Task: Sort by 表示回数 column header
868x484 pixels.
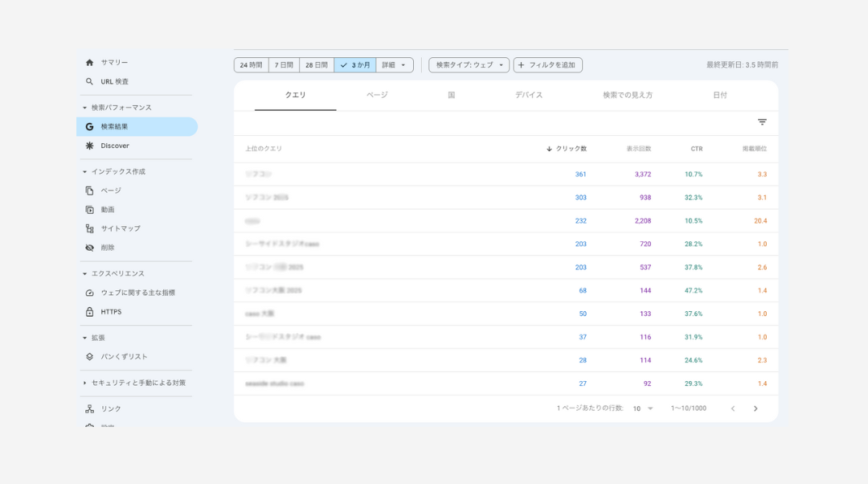Action: tap(639, 149)
